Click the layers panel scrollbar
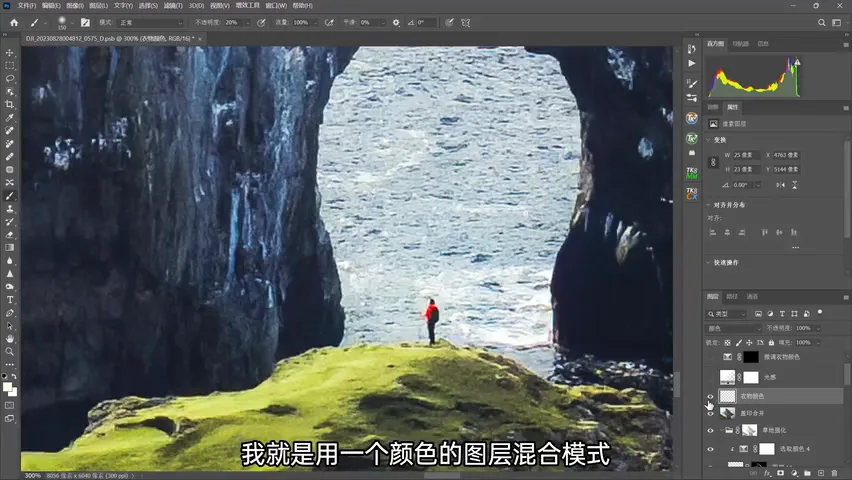The height and width of the screenshot is (480, 852). coord(847,375)
